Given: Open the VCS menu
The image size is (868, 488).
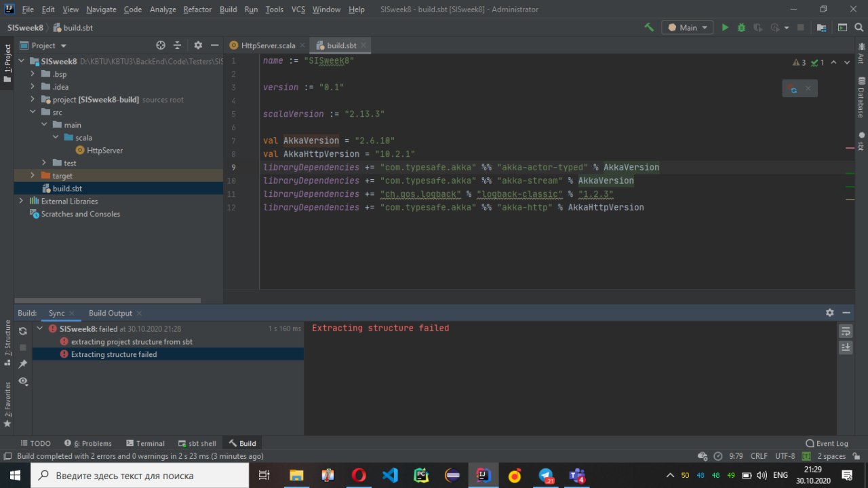Looking at the screenshot, I should [298, 10].
